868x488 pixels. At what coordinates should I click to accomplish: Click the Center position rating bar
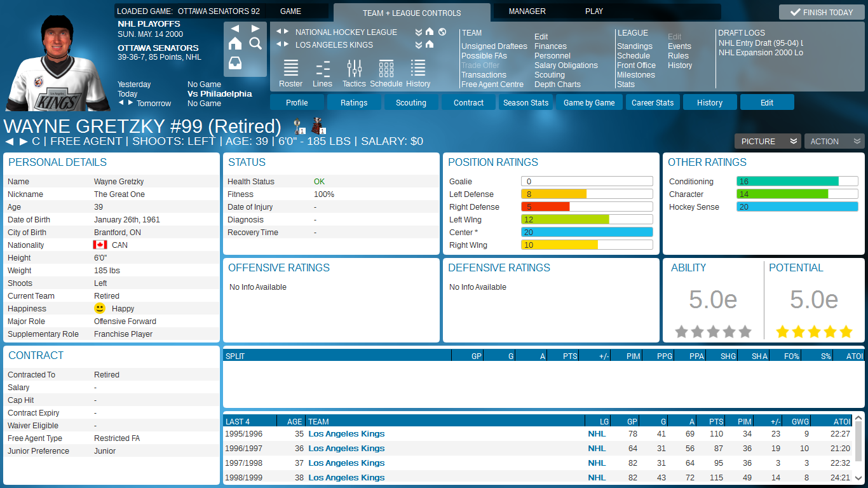[587, 233]
